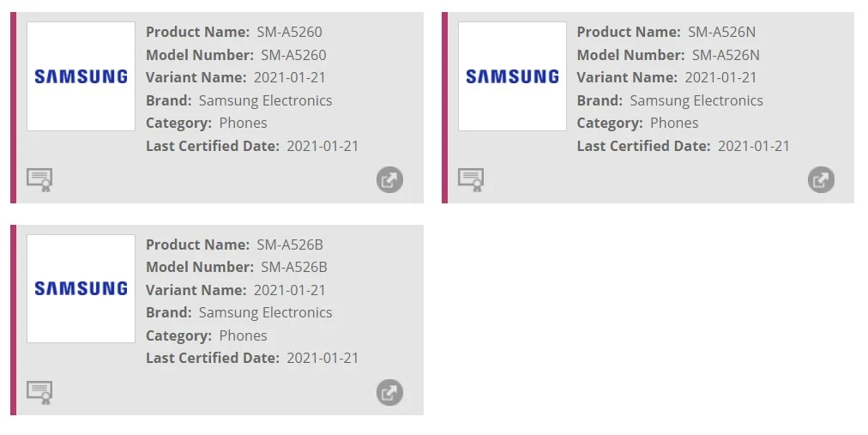Open external link icon on SM-A526N card
Viewport: 868px width, 435px height.
(x=821, y=180)
